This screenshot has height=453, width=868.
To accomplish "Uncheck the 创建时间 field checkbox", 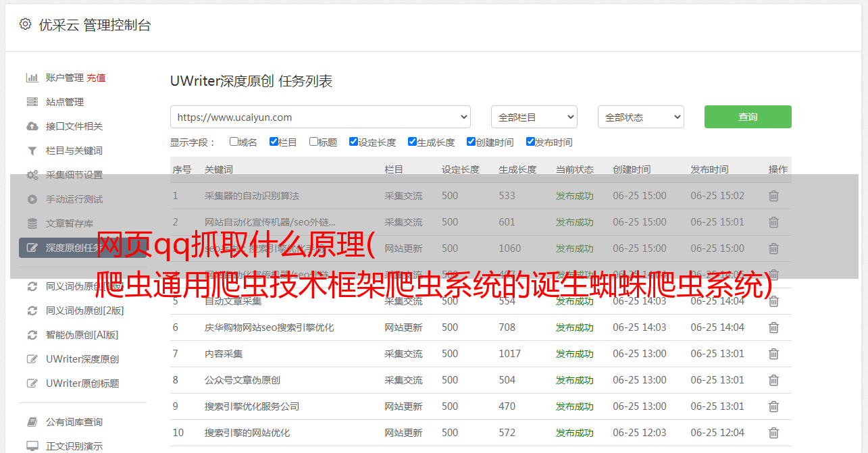I will 471,142.
